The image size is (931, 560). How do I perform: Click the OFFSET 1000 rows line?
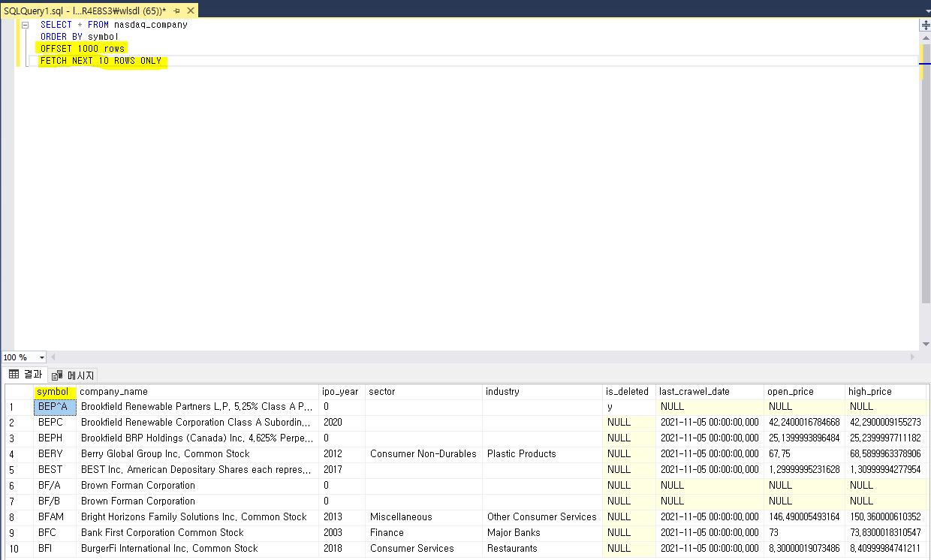[x=83, y=49]
